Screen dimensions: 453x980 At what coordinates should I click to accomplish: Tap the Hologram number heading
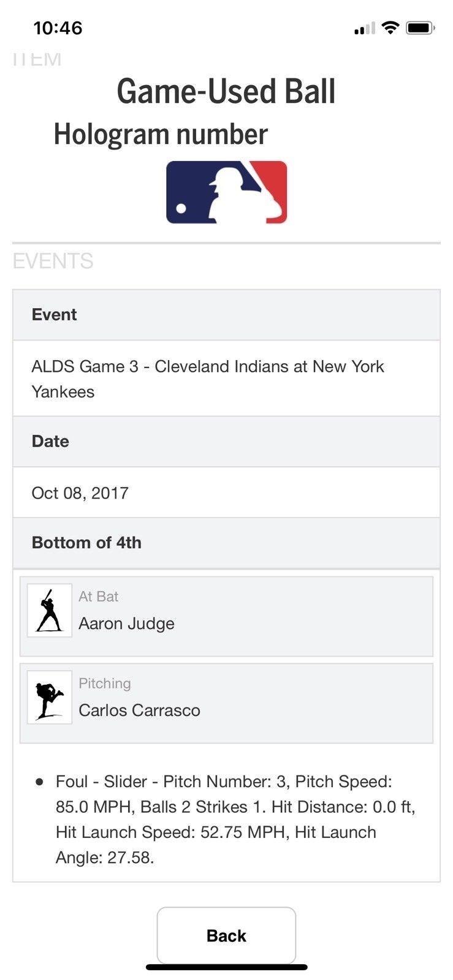[161, 134]
